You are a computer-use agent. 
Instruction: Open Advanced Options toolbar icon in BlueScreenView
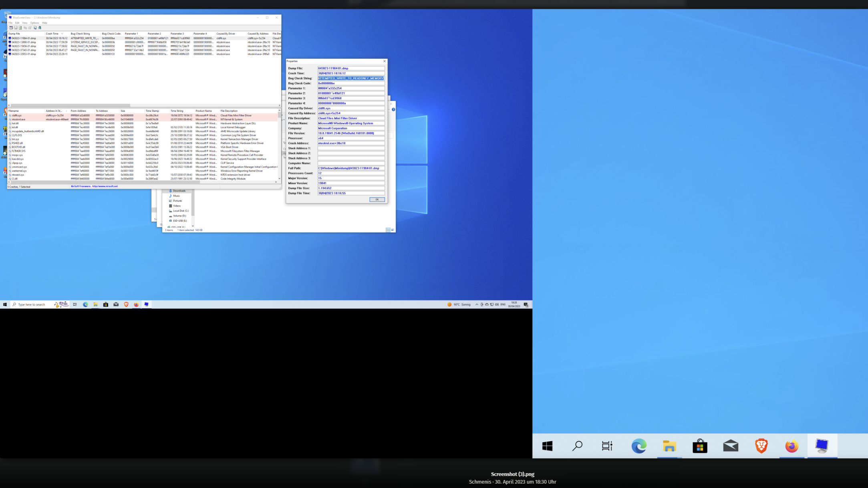tap(11, 28)
